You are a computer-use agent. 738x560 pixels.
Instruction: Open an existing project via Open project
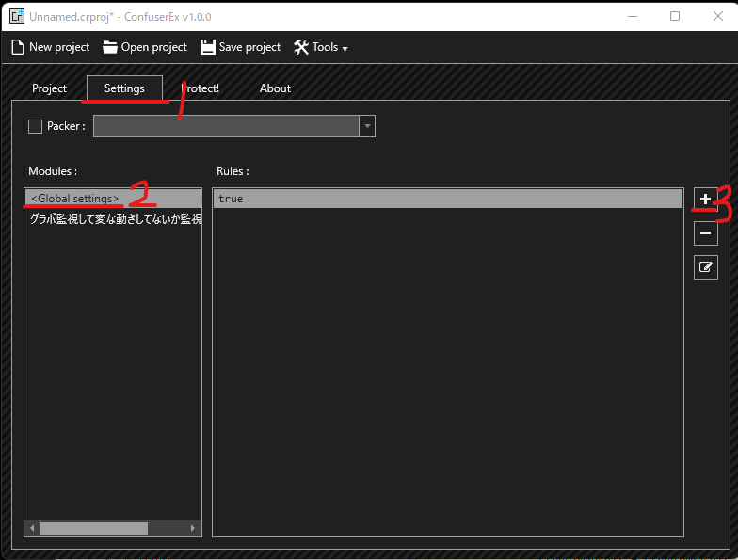(x=145, y=47)
